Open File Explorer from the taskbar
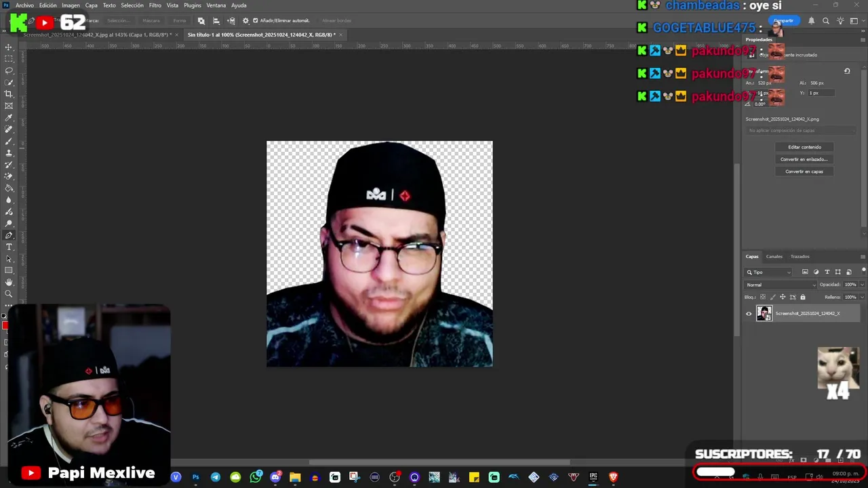 (295, 477)
